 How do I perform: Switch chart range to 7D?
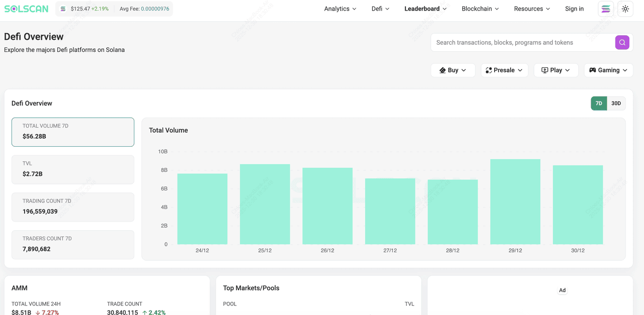pos(599,103)
